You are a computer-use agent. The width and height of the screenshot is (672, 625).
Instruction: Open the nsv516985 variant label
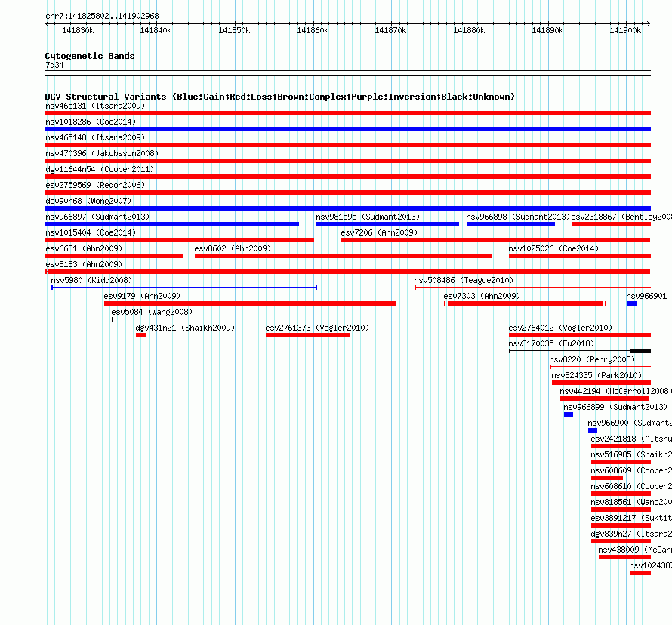tap(631, 454)
